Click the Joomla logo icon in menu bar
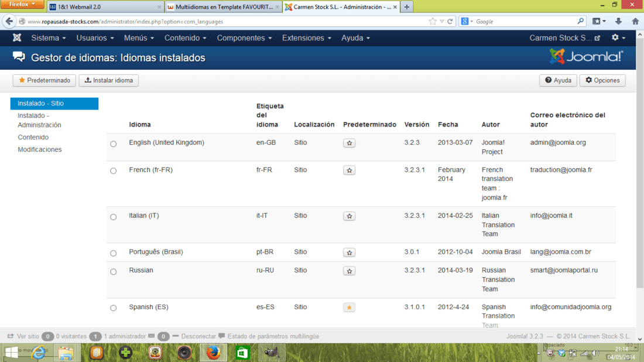Viewport: 644px width, 362px height. tap(17, 38)
